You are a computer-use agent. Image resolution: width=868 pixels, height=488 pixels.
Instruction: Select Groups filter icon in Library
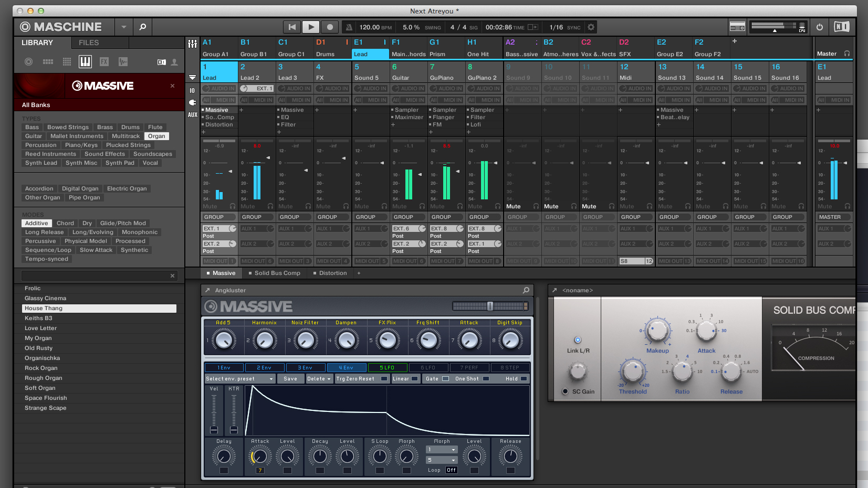pyautogui.click(x=48, y=62)
